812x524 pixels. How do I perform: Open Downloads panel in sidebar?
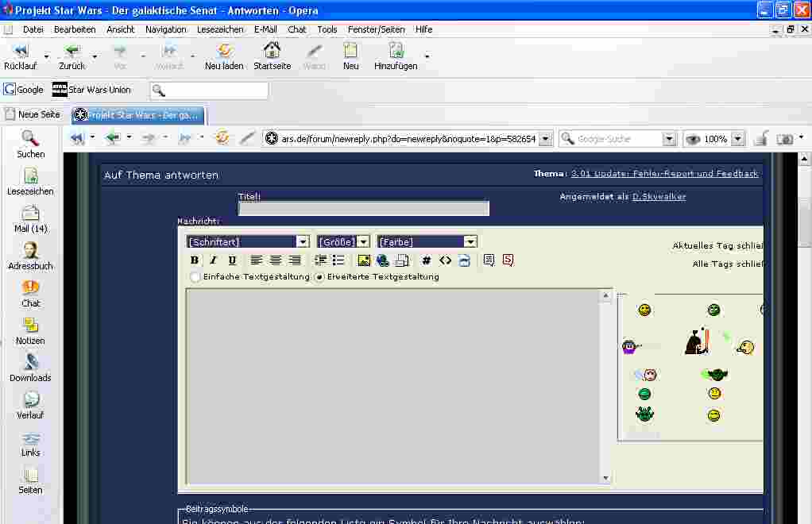coord(30,368)
